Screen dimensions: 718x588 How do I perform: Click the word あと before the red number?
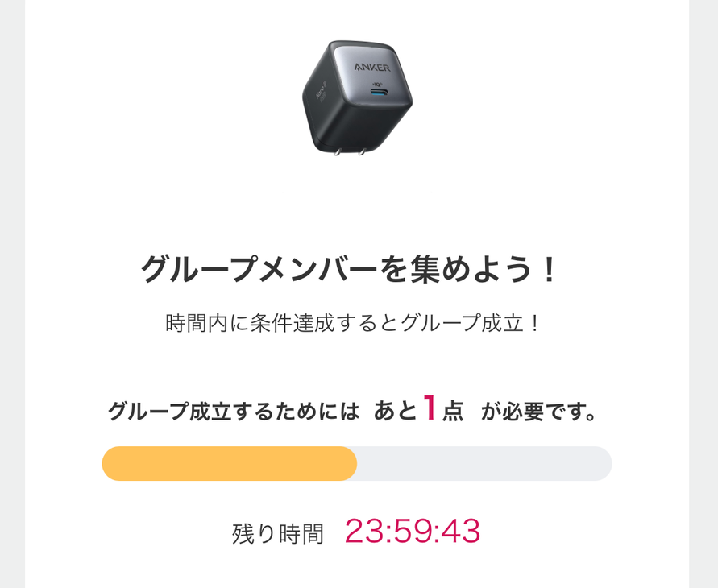coord(396,412)
